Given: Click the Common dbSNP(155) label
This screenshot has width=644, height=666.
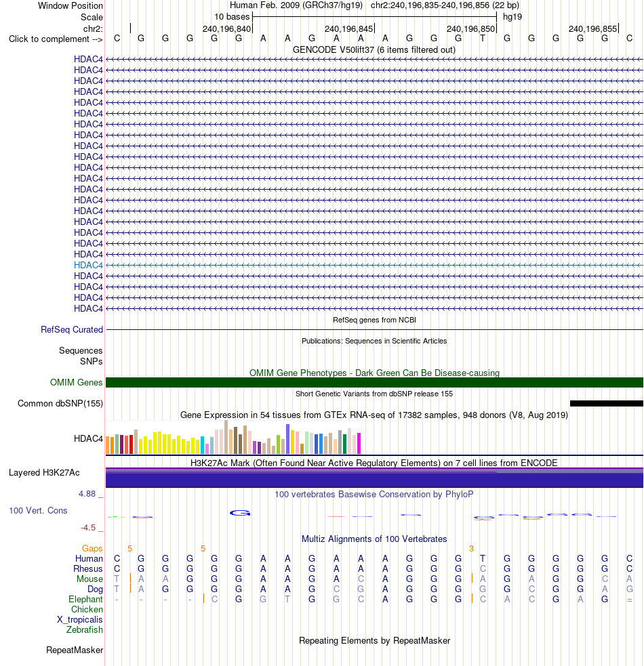Looking at the screenshot, I should click(x=60, y=404).
